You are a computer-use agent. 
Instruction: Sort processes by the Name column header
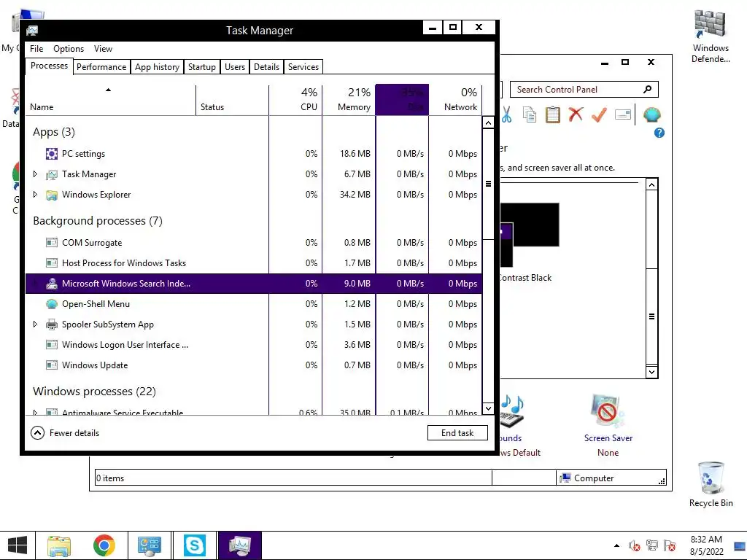point(110,101)
